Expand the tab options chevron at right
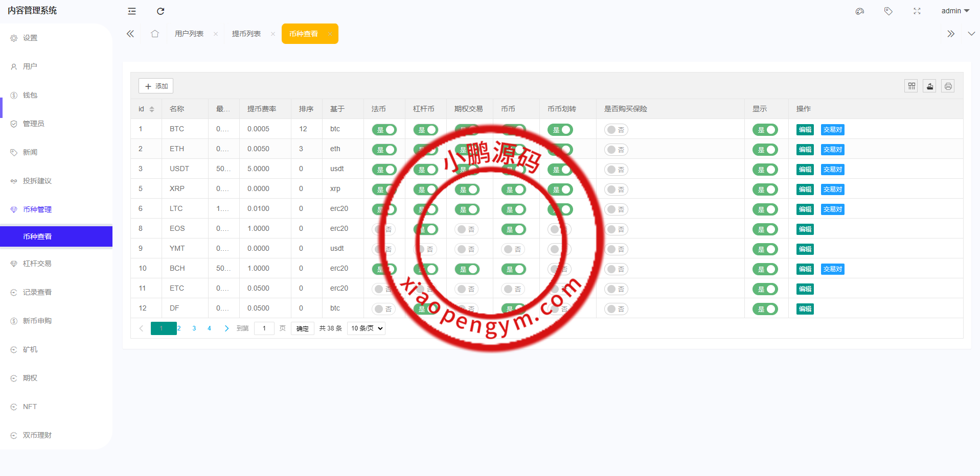Image resolution: width=980 pixels, height=476 pixels. point(971,34)
